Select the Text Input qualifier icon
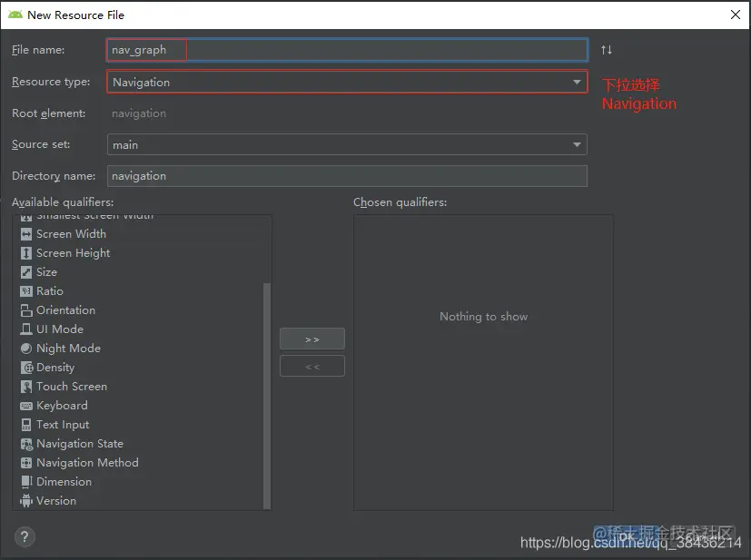This screenshot has height=560, width=751. 25,425
